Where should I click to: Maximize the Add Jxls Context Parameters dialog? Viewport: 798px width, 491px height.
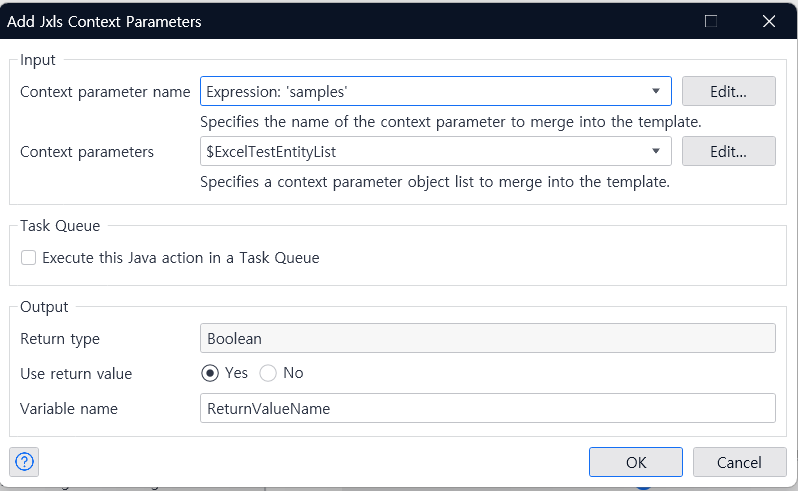[711, 21]
